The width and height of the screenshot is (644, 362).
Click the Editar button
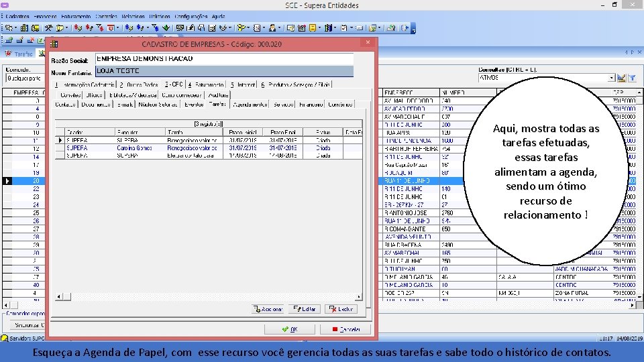(x=305, y=309)
